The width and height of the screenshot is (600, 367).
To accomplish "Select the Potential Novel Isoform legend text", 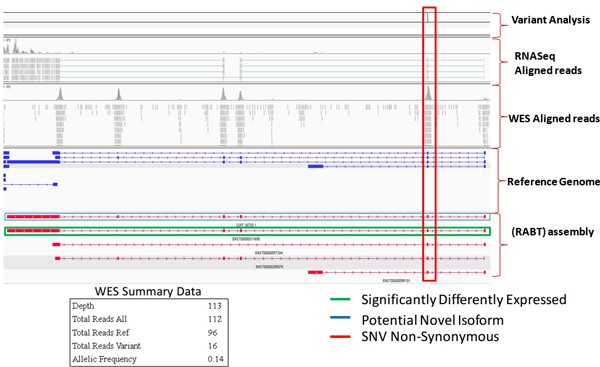I will (432, 320).
